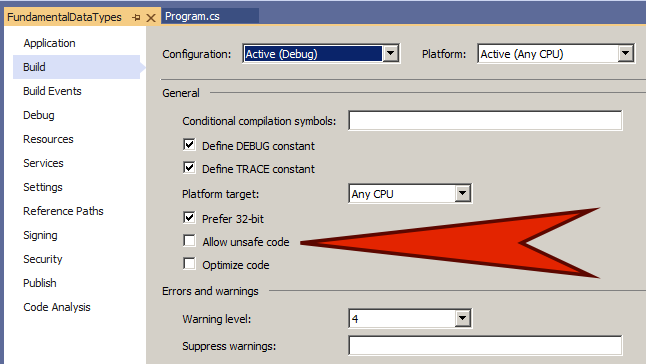Select the Build page
Viewport: 646px width, 364px height.
click(77, 67)
